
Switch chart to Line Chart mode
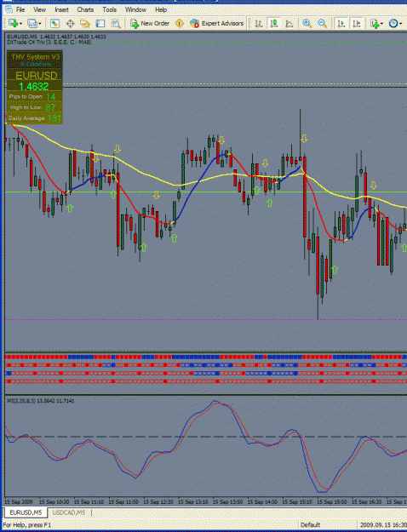coord(289,24)
